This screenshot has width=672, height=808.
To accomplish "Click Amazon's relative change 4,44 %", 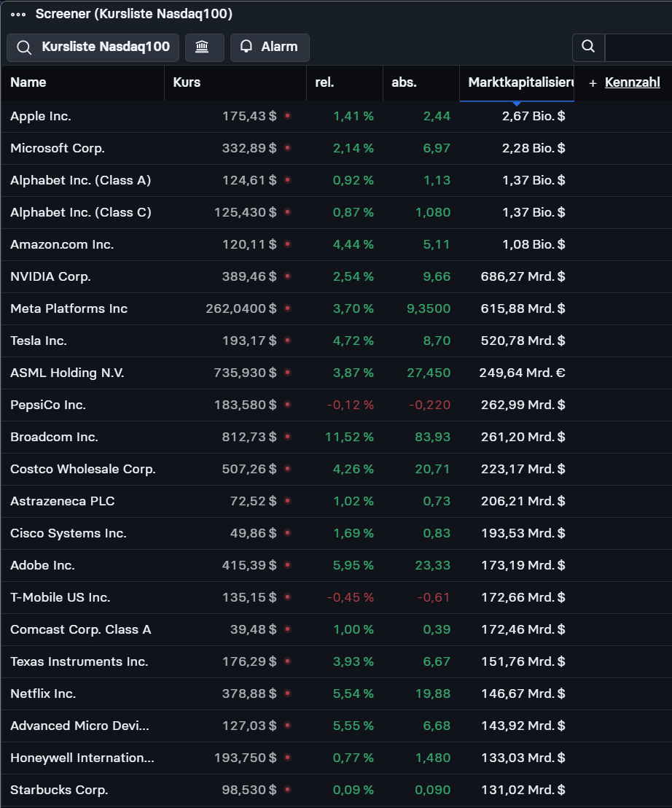I will 353,244.
